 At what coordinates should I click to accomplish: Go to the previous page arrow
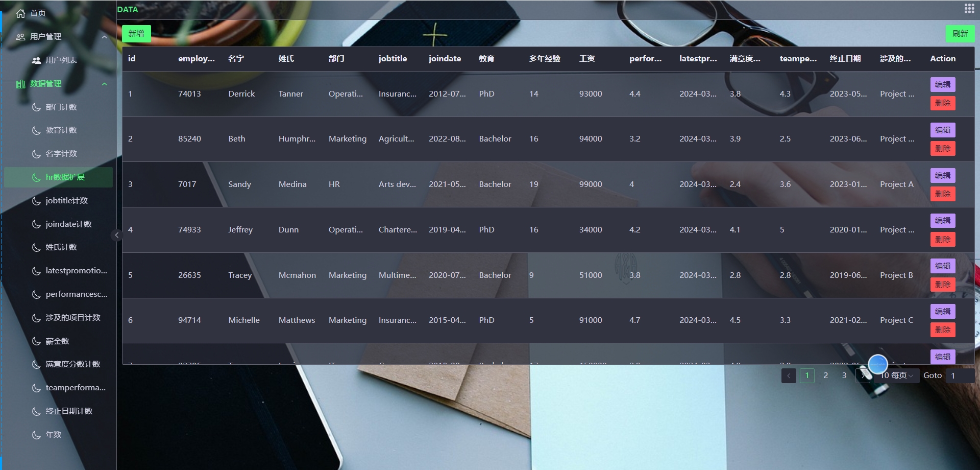tap(789, 375)
